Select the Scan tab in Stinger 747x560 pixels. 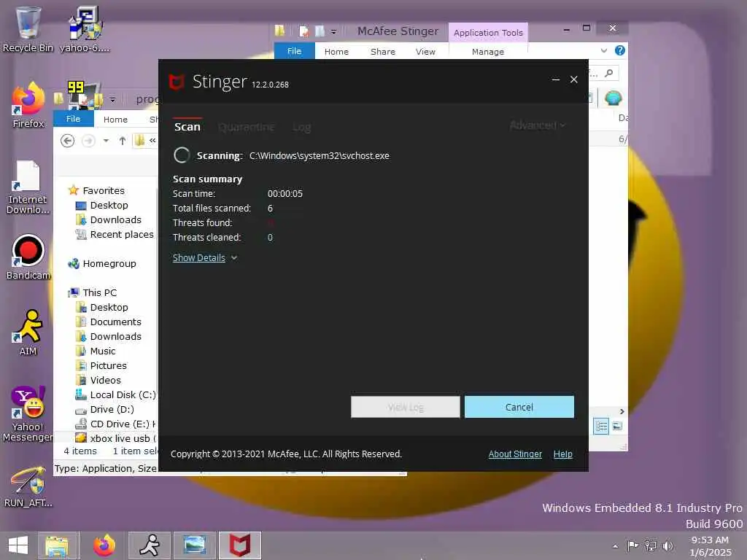187,127
